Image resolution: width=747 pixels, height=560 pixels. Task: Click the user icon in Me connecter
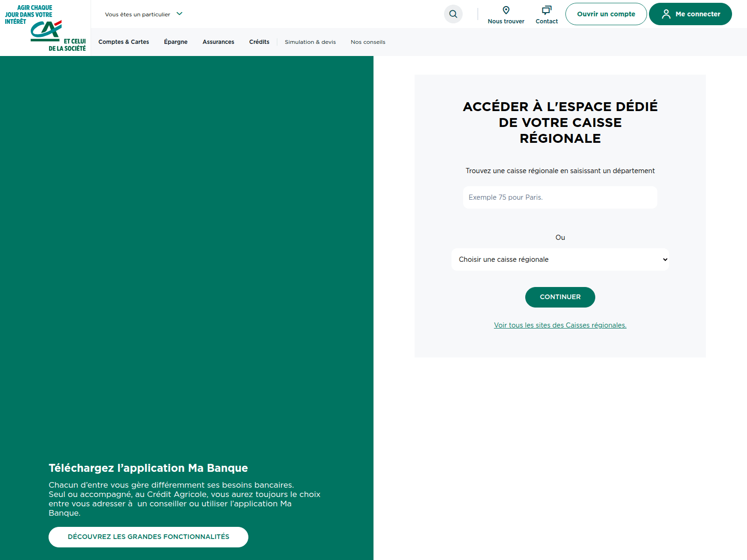point(666,14)
